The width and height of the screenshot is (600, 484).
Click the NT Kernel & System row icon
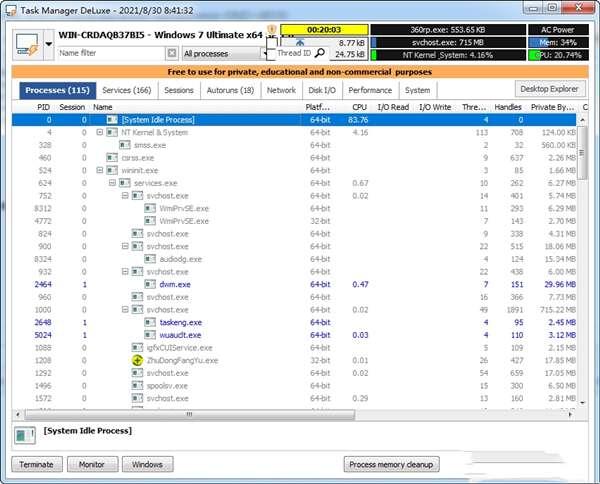(x=112, y=132)
